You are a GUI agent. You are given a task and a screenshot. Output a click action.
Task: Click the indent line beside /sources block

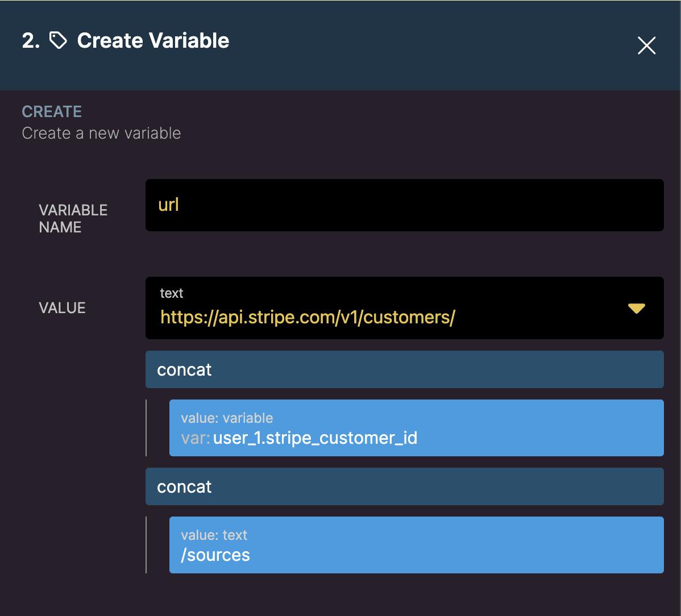(x=146, y=544)
